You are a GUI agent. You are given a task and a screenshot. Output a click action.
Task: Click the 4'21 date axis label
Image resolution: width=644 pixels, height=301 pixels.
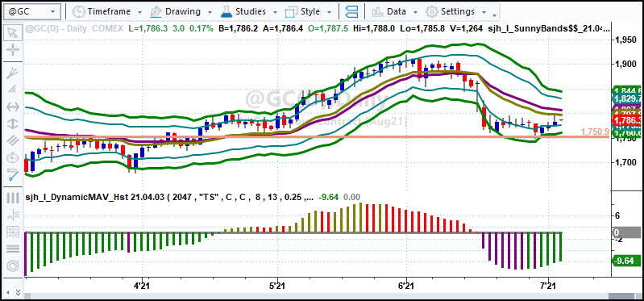[142, 285]
